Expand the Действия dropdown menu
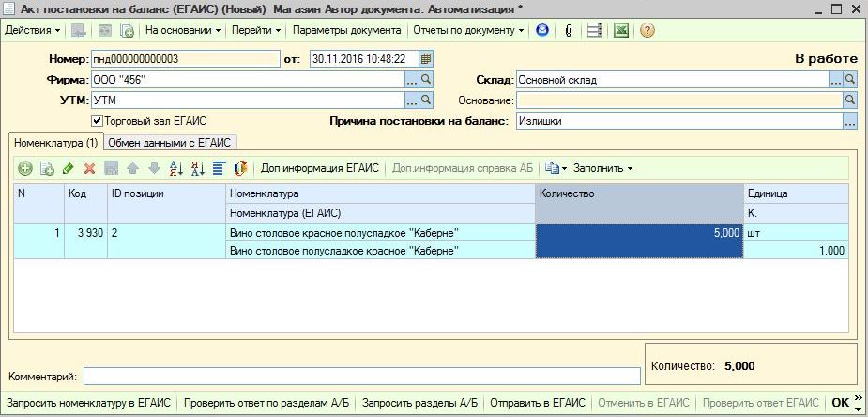 pyautogui.click(x=32, y=30)
